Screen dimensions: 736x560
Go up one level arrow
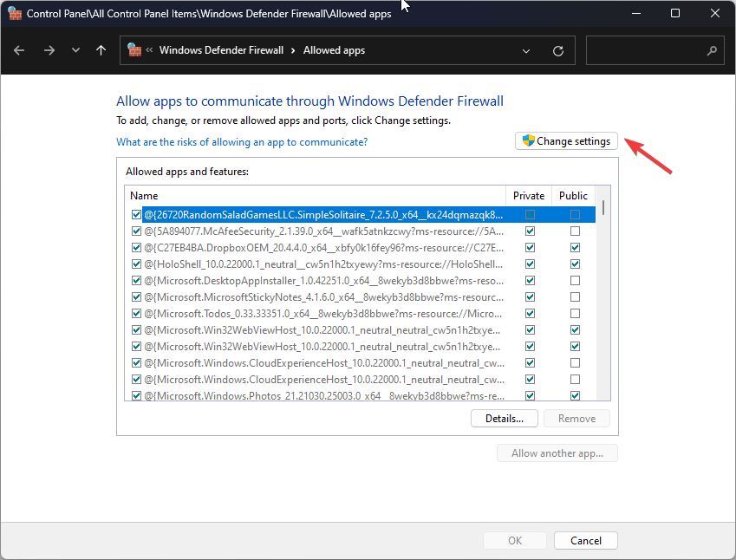101,50
